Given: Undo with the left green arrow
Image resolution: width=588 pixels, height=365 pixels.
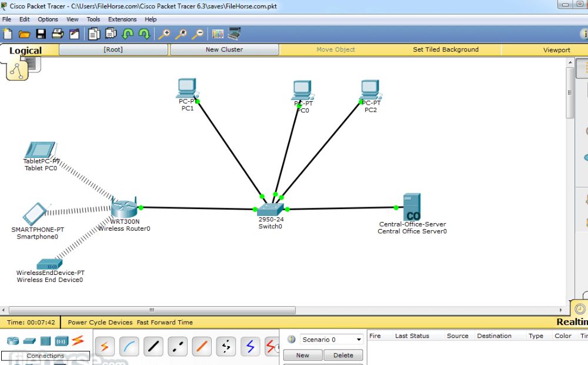Looking at the screenshot, I should tap(128, 34).
